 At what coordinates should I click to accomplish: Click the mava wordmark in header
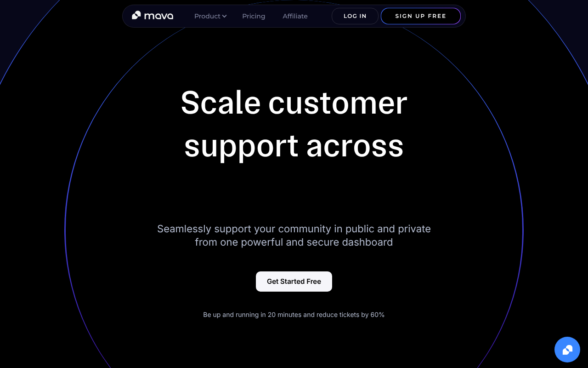pyautogui.click(x=158, y=16)
